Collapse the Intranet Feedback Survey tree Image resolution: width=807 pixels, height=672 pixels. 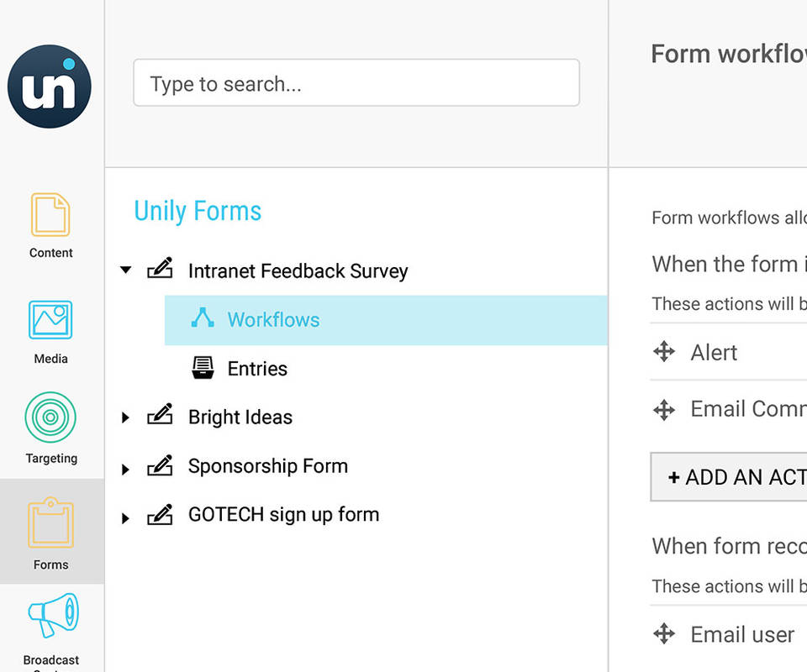(x=126, y=270)
